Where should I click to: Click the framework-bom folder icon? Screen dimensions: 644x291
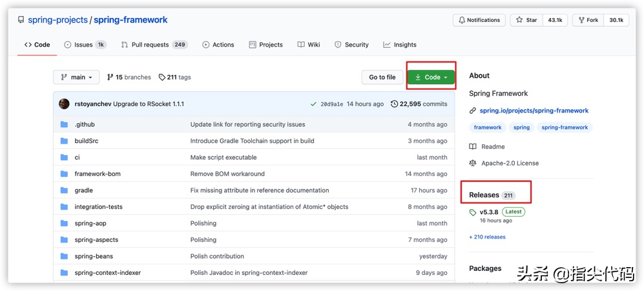[64, 174]
